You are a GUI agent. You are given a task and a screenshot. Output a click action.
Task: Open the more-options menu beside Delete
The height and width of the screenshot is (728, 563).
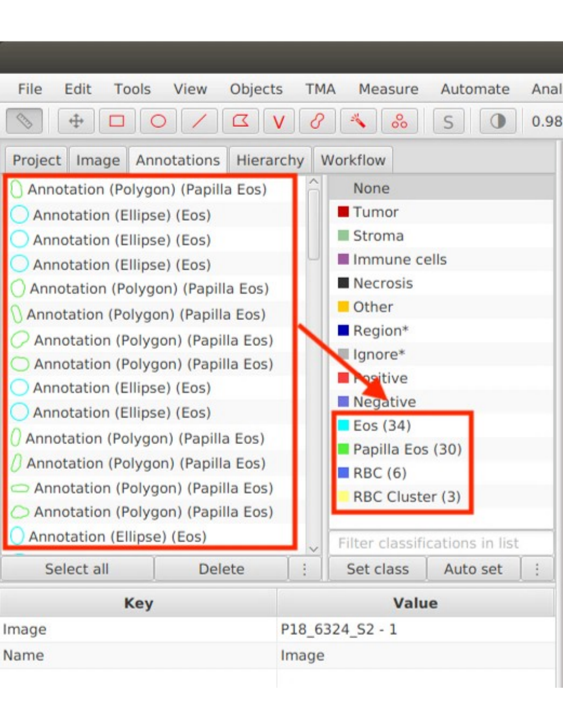(x=304, y=569)
